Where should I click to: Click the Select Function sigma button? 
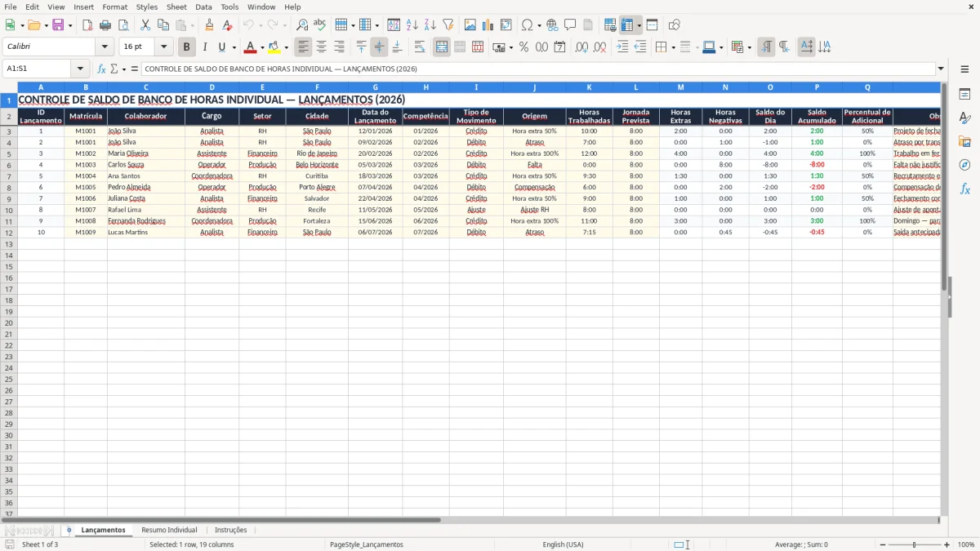114,69
